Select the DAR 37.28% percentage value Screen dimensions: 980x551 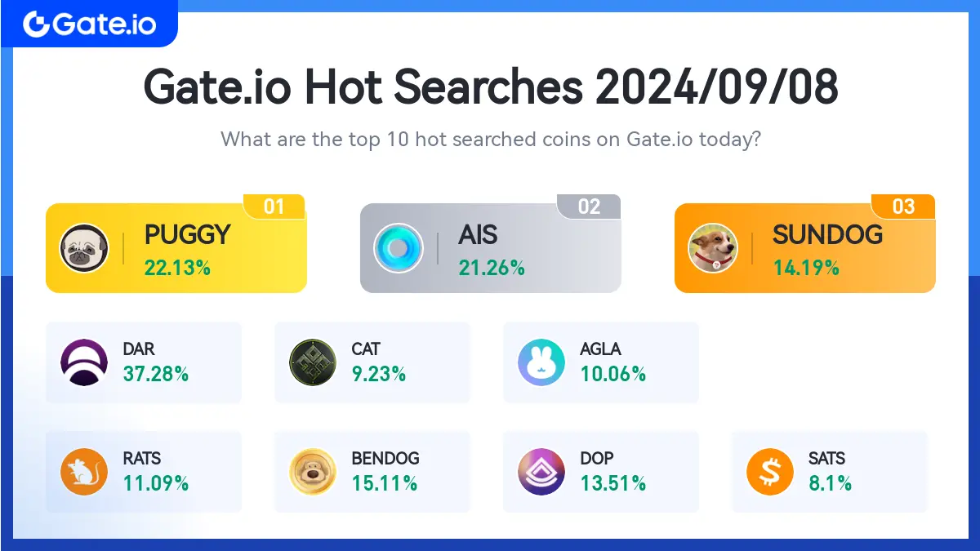click(x=156, y=374)
